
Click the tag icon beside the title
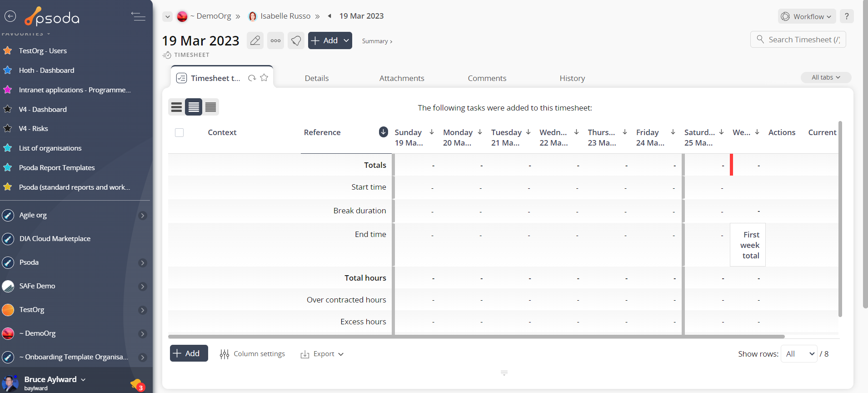pyautogui.click(x=296, y=40)
